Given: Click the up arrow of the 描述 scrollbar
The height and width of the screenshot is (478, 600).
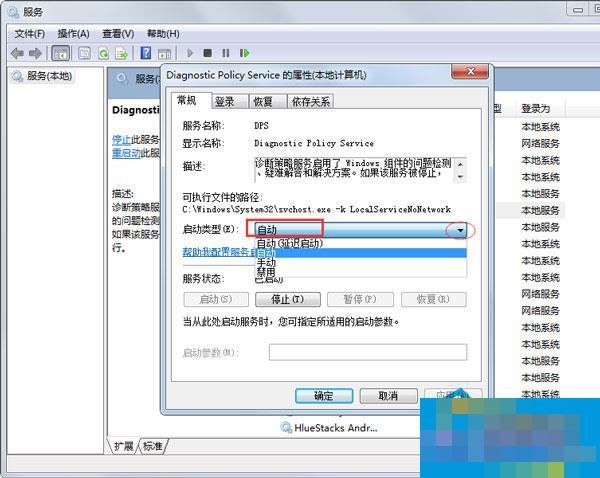Looking at the screenshot, I should pyautogui.click(x=460, y=164).
